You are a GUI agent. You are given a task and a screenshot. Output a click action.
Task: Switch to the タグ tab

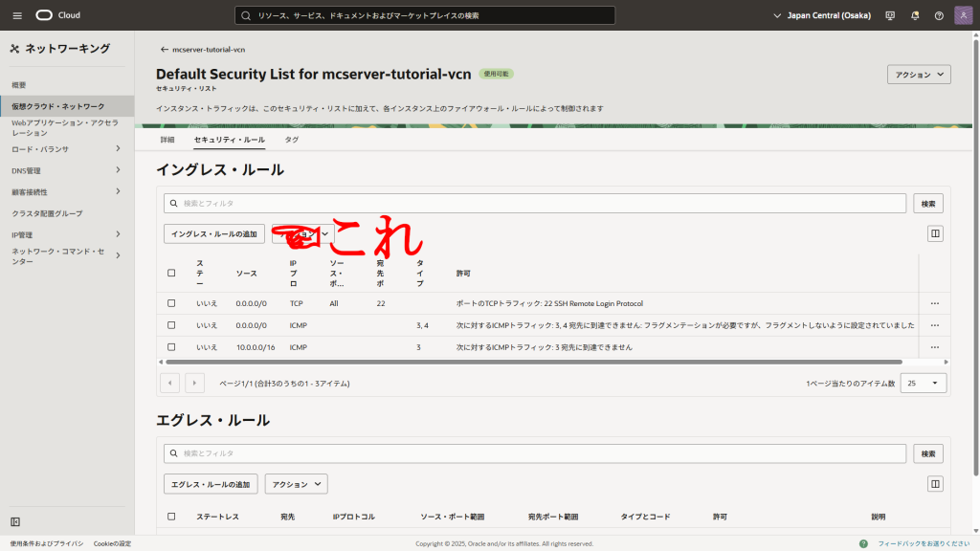[x=292, y=140]
